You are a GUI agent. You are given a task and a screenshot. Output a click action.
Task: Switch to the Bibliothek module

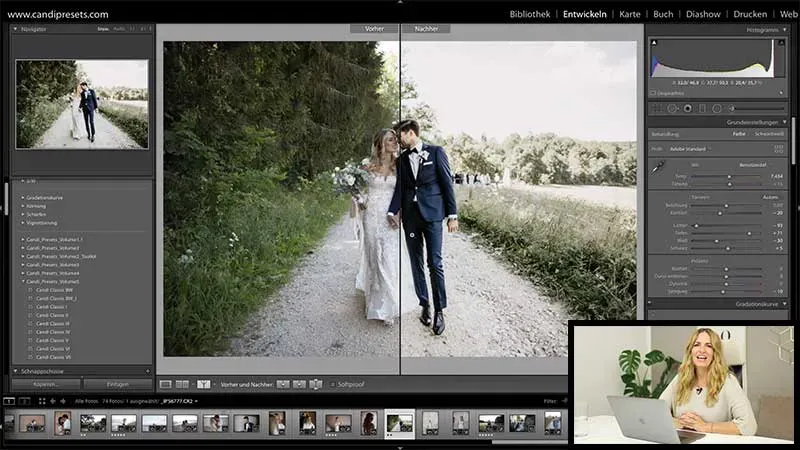click(x=529, y=15)
